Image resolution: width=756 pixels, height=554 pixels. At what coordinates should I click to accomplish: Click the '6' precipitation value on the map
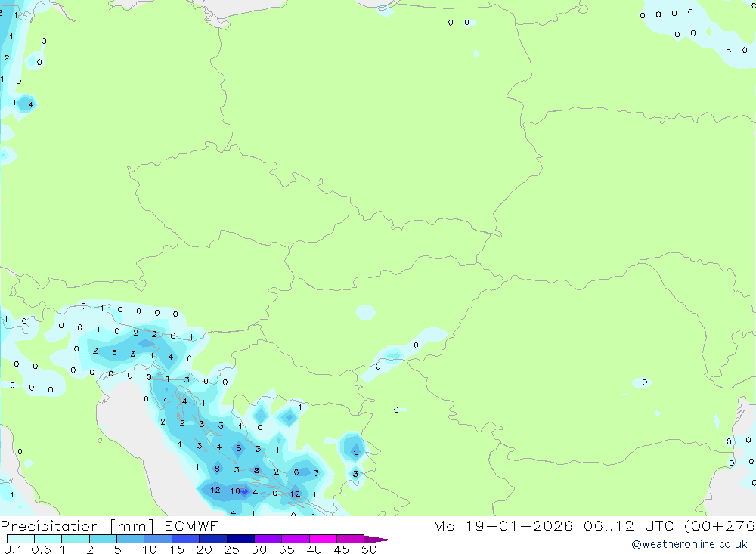click(x=296, y=472)
